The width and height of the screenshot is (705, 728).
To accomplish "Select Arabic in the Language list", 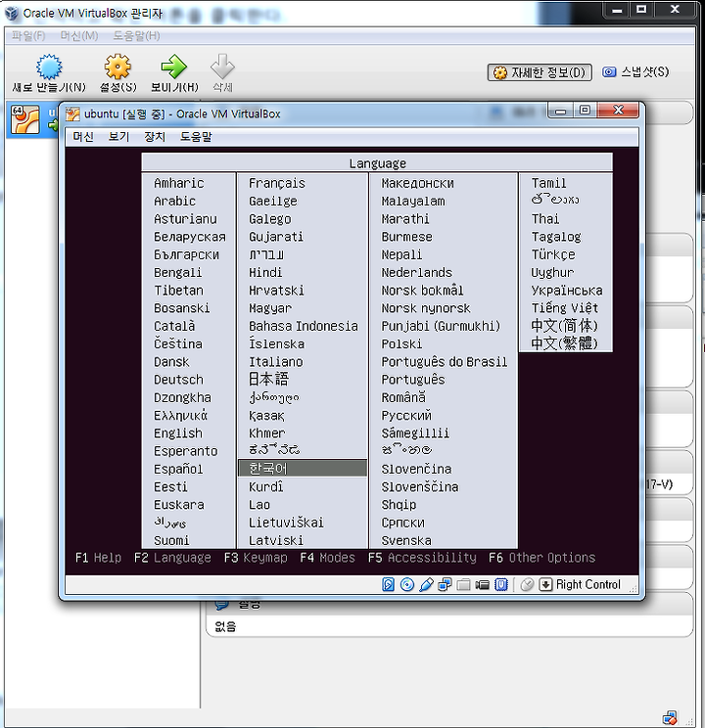I will coord(174,201).
